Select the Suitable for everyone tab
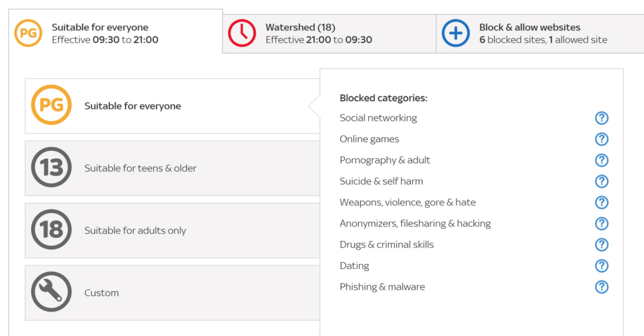The image size is (644, 336). 116,32
